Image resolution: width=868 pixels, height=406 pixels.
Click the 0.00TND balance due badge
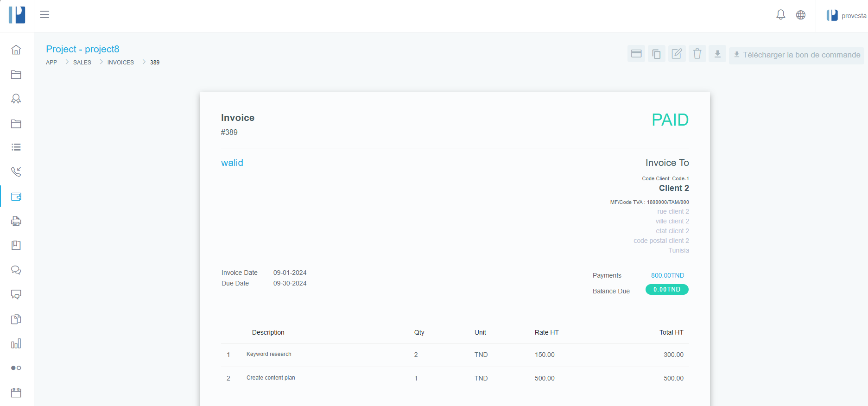pyautogui.click(x=667, y=290)
